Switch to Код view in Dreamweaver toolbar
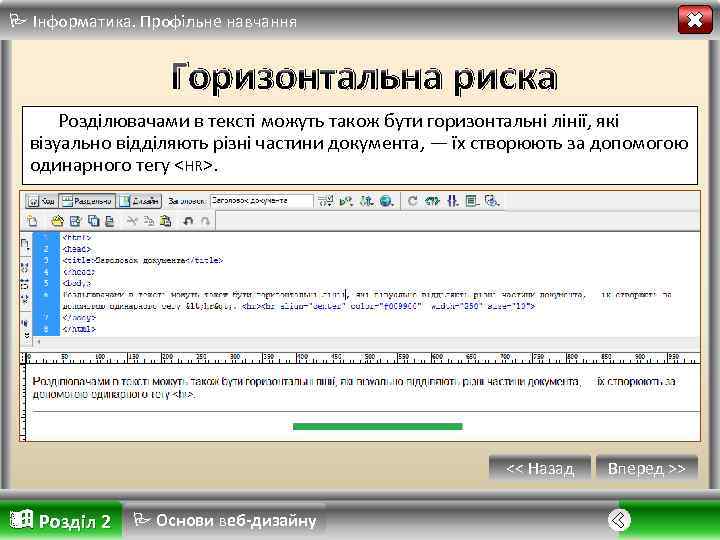The height and width of the screenshot is (540, 720). [x=42, y=201]
